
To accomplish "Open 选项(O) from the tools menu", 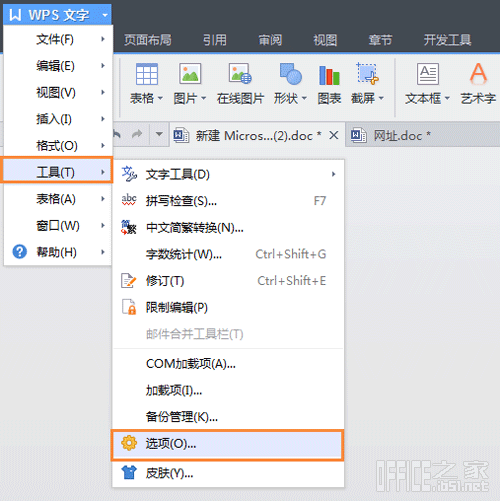I will [228, 445].
